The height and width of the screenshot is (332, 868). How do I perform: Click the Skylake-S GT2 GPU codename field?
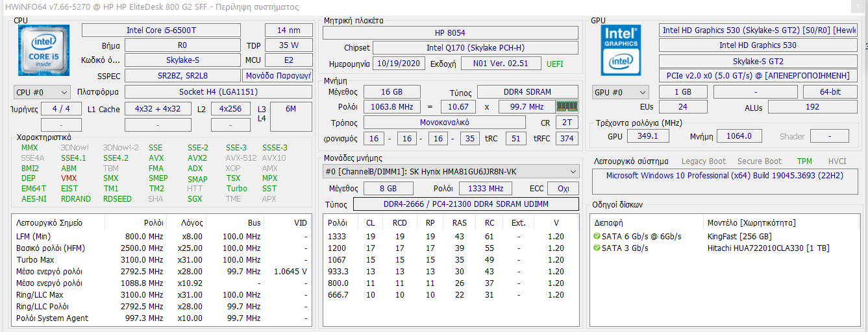(758, 61)
